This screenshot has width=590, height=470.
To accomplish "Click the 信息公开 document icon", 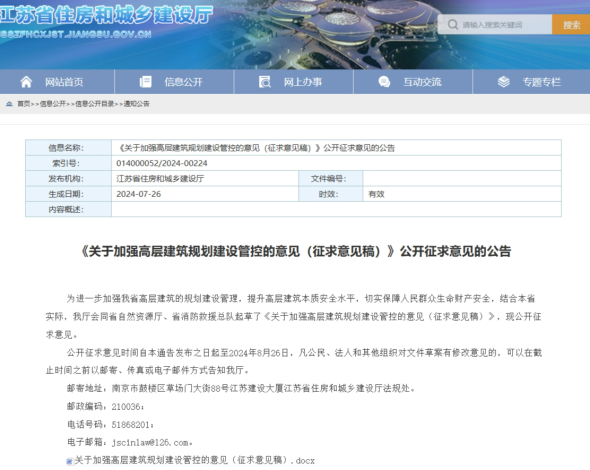I will tap(145, 82).
